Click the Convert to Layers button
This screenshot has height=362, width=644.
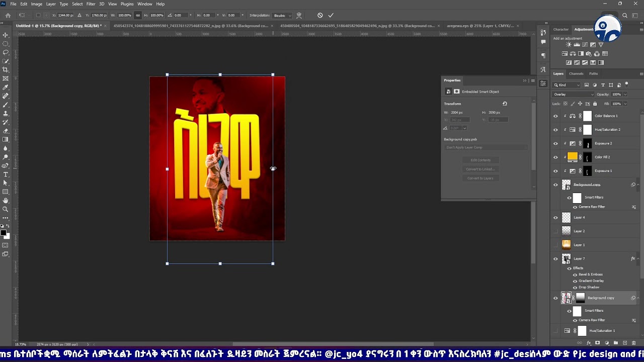(480, 178)
